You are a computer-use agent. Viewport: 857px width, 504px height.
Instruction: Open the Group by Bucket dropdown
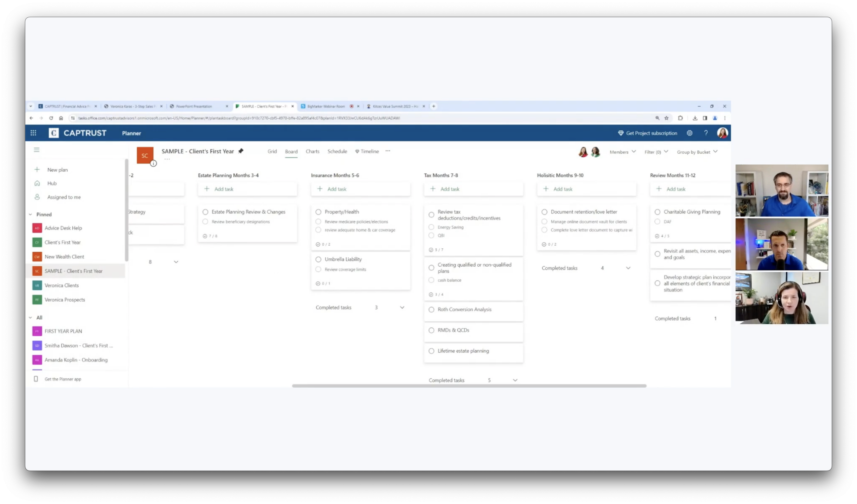(x=697, y=152)
